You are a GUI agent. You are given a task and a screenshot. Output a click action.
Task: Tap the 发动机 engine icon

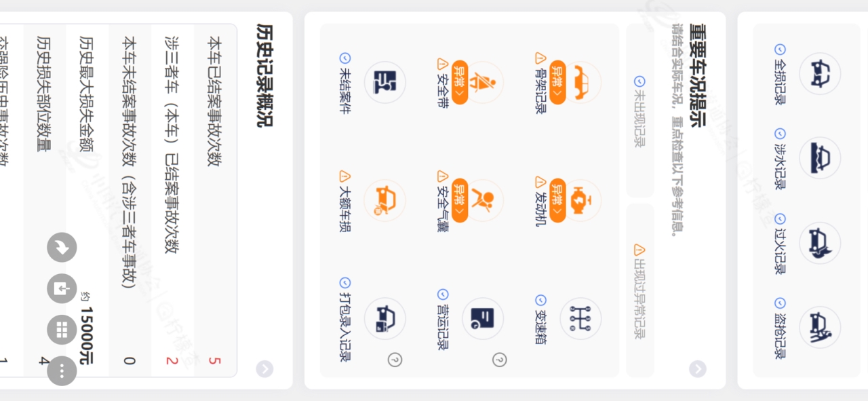pyautogui.click(x=580, y=200)
